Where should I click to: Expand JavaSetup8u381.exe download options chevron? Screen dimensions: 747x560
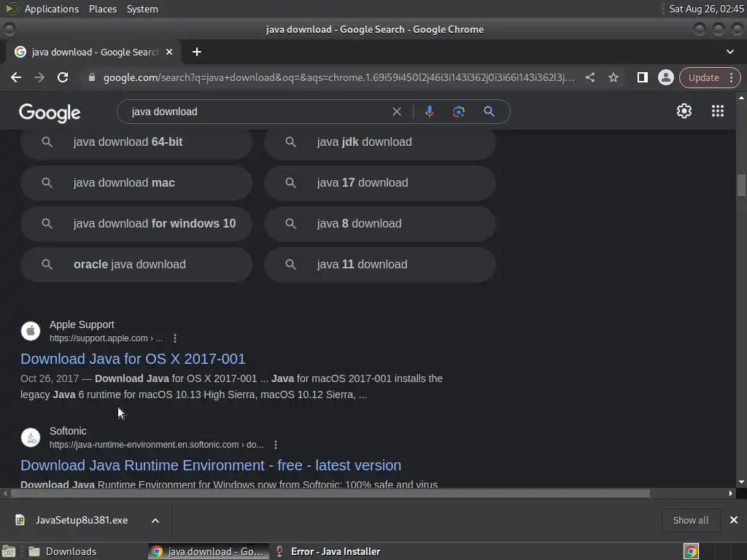(155, 521)
